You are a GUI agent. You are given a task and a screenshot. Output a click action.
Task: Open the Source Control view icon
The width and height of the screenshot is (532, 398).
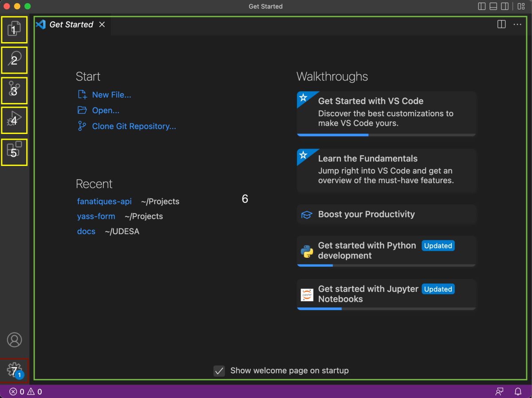click(14, 90)
